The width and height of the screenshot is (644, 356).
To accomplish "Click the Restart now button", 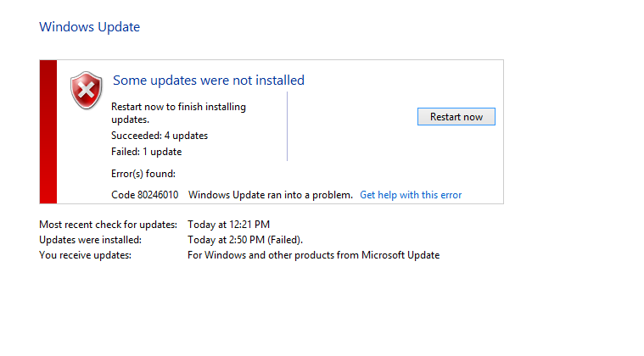I will pos(456,117).
